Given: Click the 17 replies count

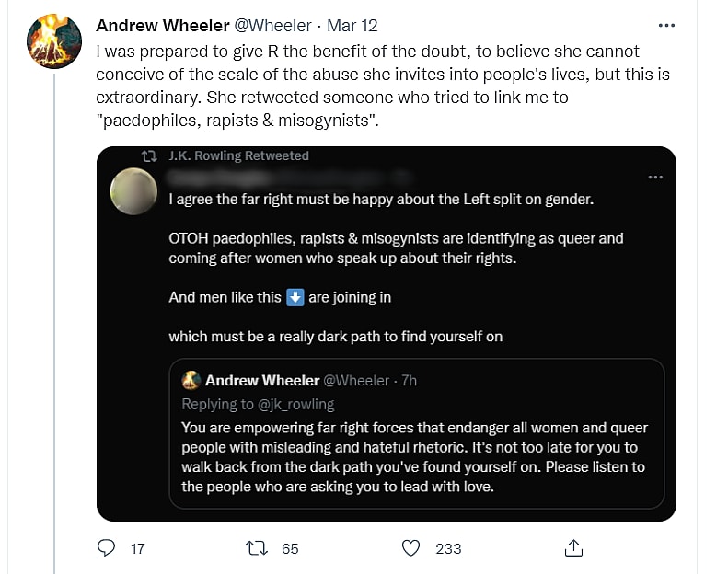Looking at the screenshot, I should point(138,548).
